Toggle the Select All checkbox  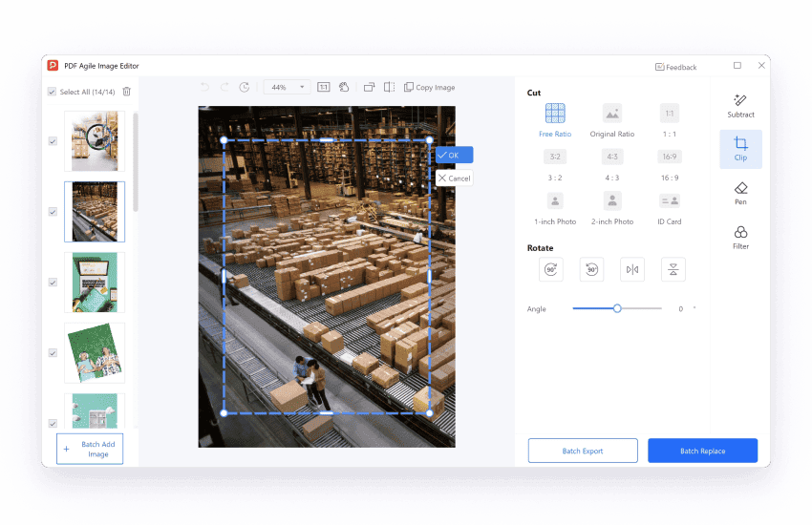pyautogui.click(x=52, y=92)
